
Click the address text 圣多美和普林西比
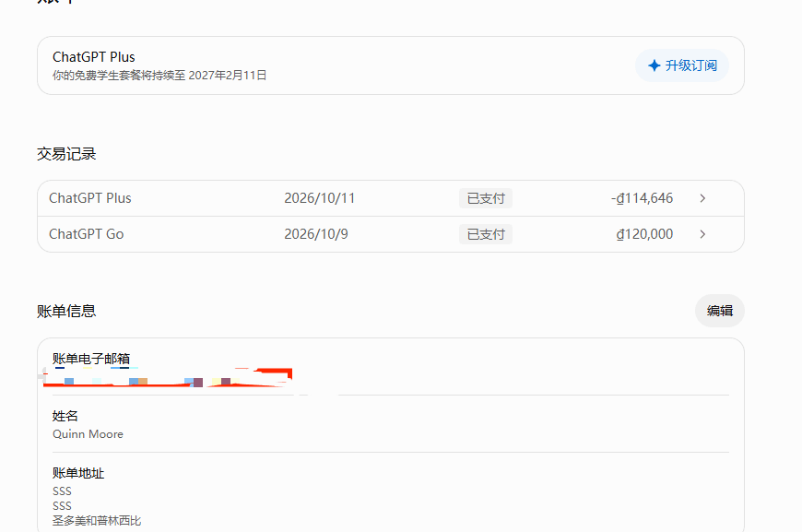click(97, 521)
